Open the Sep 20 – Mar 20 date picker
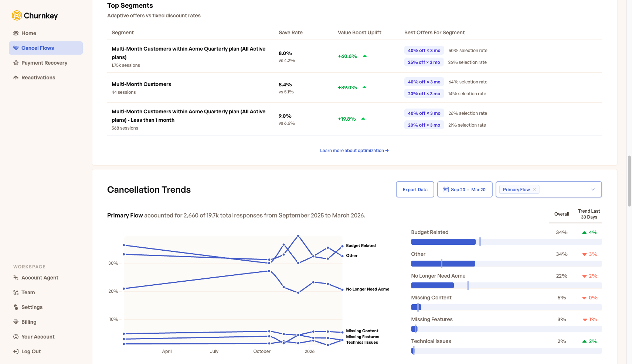The image size is (632, 364). coord(465,189)
